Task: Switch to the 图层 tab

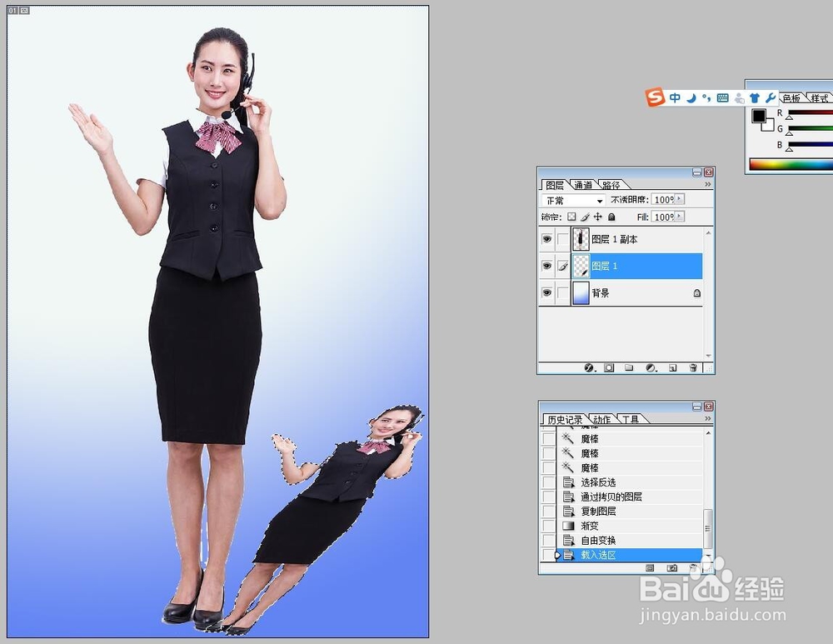Action: [555, 185]
